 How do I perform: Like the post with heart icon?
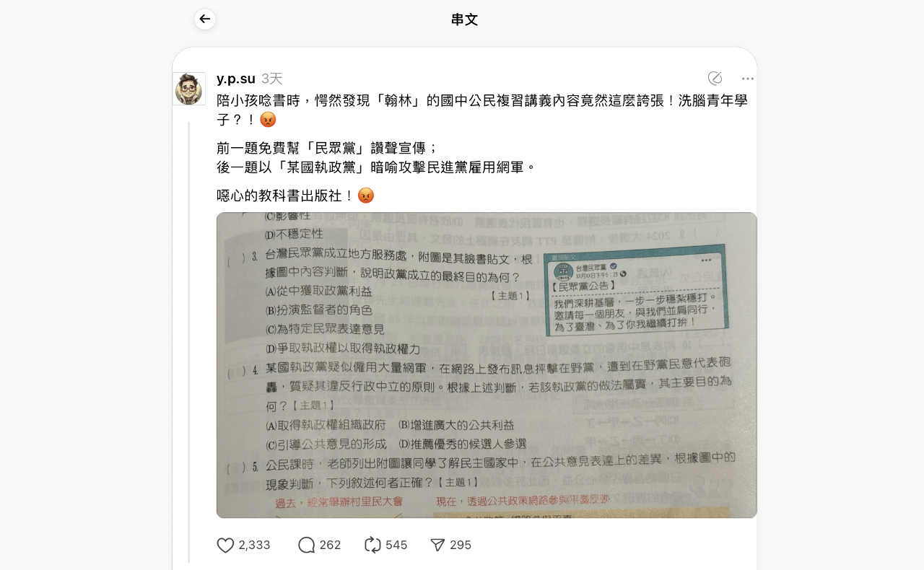point(225,545)
